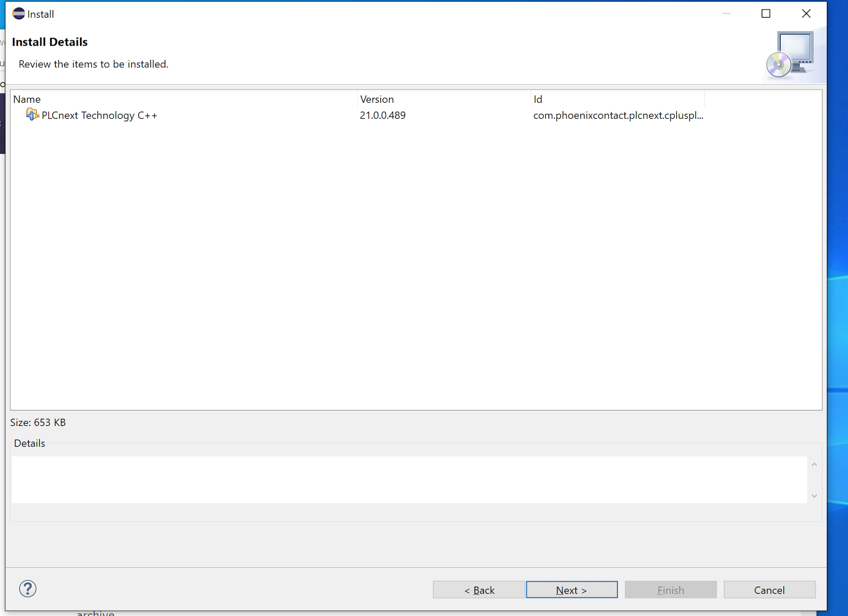Select the PLCnext Technology C++ feature icon

[x=32, y=114]
